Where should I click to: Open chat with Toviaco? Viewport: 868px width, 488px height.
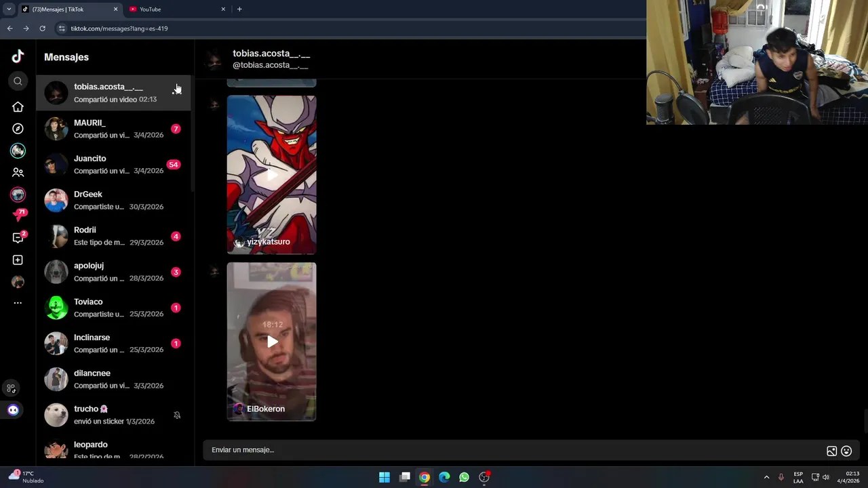click(113, 308)
